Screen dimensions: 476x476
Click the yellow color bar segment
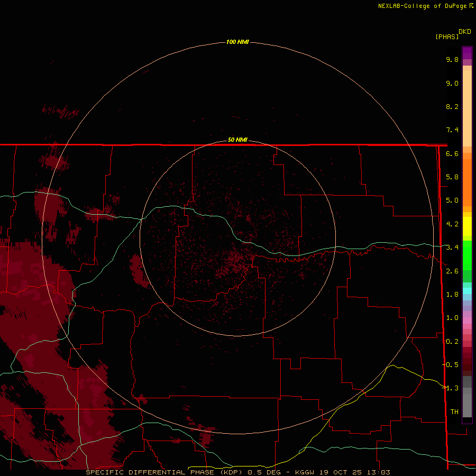467,226
